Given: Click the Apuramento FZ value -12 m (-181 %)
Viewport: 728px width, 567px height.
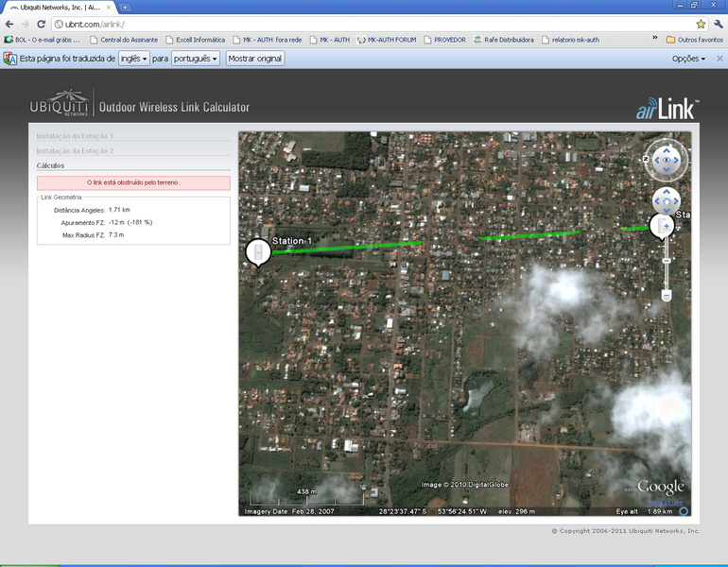Looking at the screenshot, I should point(130,222).
